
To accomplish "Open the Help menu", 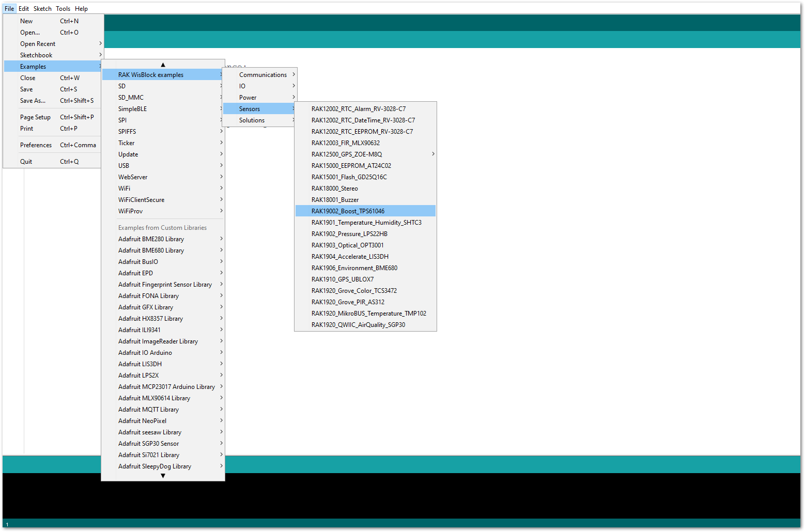I will pyautogui.click(x=81, y=8).
